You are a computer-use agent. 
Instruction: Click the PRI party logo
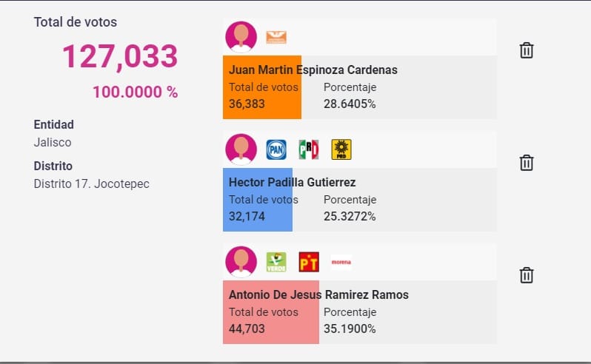pos(309,149)
